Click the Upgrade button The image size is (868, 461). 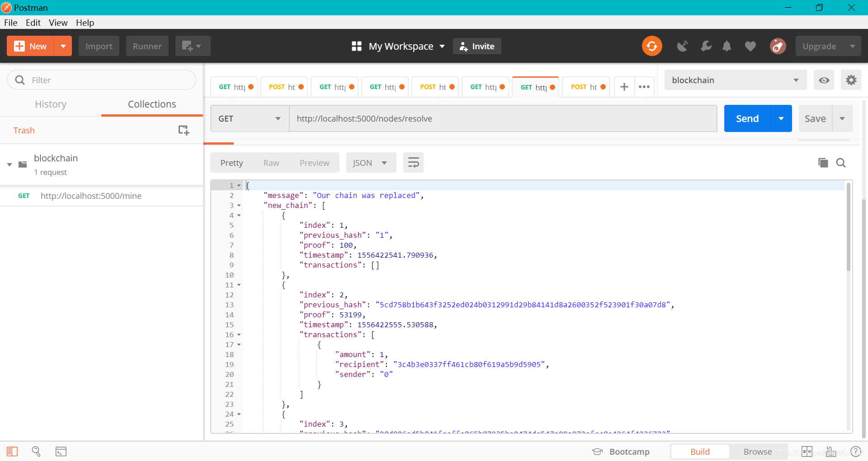(x=819, y=46)
